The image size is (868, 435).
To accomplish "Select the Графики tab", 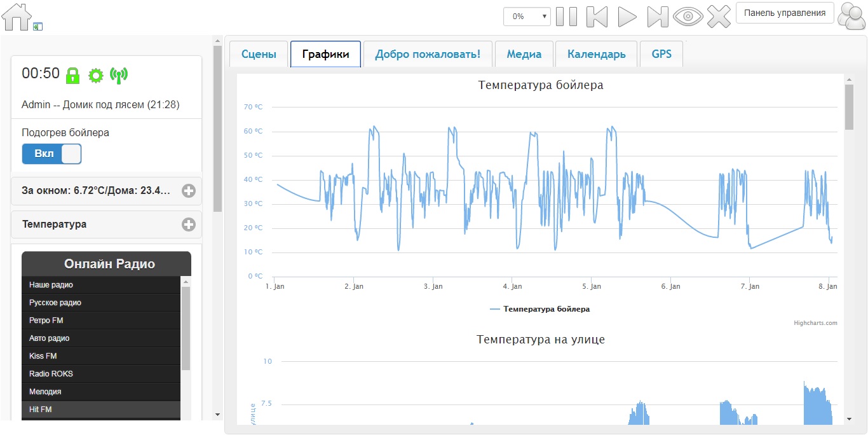I will point(325,54).
